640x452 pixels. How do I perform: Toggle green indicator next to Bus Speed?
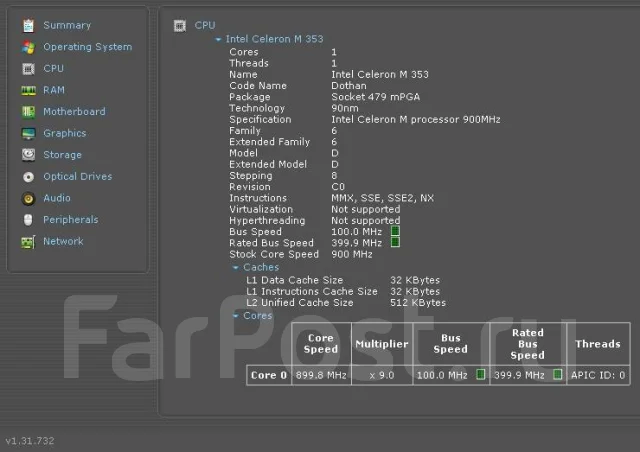(395, 231)
